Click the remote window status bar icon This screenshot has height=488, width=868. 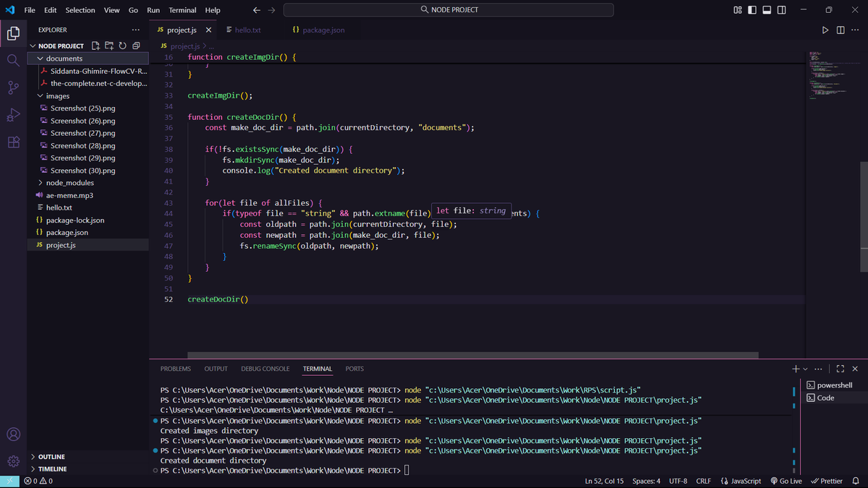click(x=10, y=481)
